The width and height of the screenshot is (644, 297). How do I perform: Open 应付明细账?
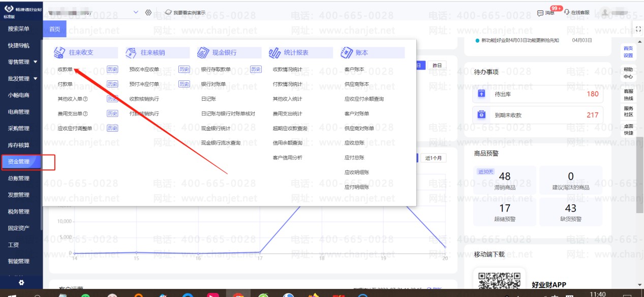tap(356, 187)
